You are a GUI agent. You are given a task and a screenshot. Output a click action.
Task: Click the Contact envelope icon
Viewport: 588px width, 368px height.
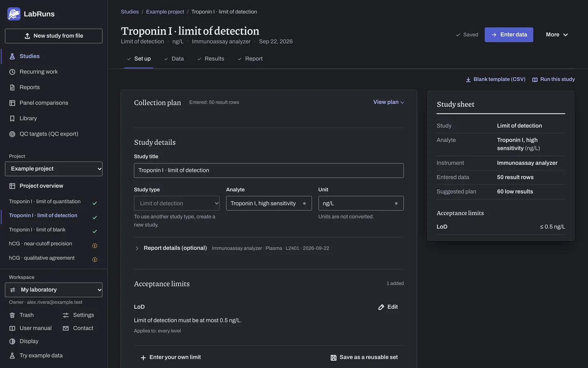[x=66, y=328]
